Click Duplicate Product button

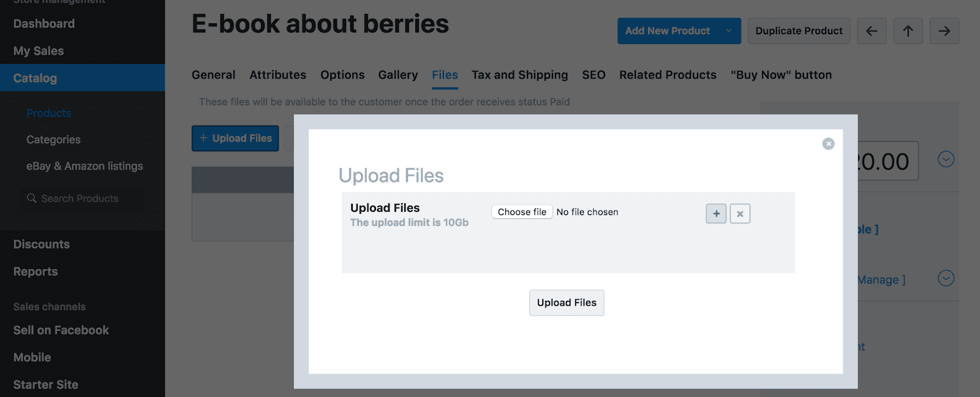tap(799, 31)
